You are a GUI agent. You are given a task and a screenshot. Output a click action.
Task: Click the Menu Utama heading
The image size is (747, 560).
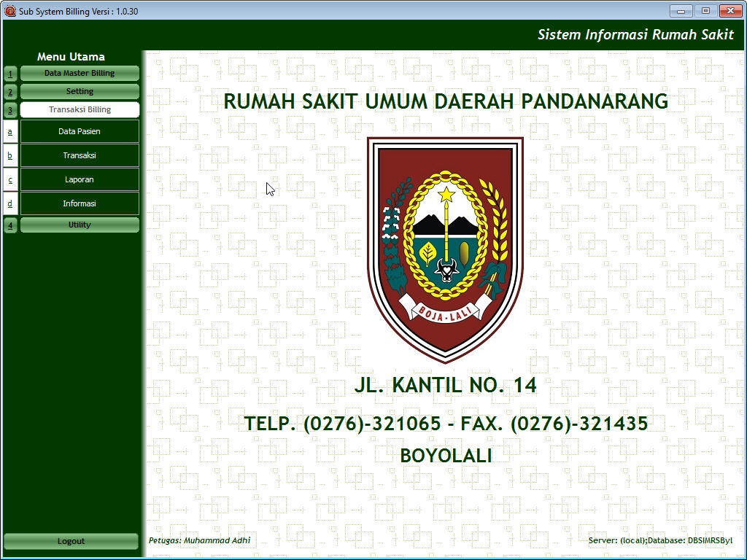pyautogui.click(x=71, y=57)
